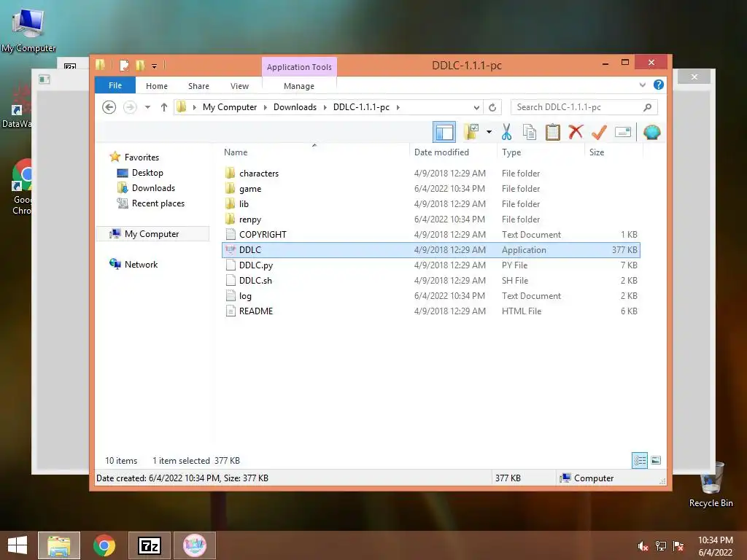Expand arrow after Downloads breadcrumb
This screenshot has height=560, width=747.
(x=325, y=107)
